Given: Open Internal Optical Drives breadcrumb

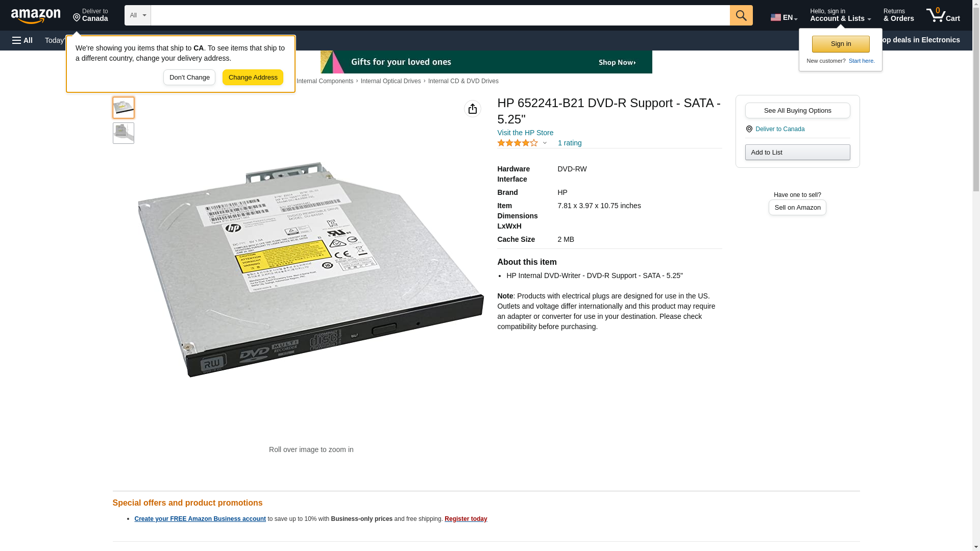Looking at the screenshot, I should (x=390, y=81).
